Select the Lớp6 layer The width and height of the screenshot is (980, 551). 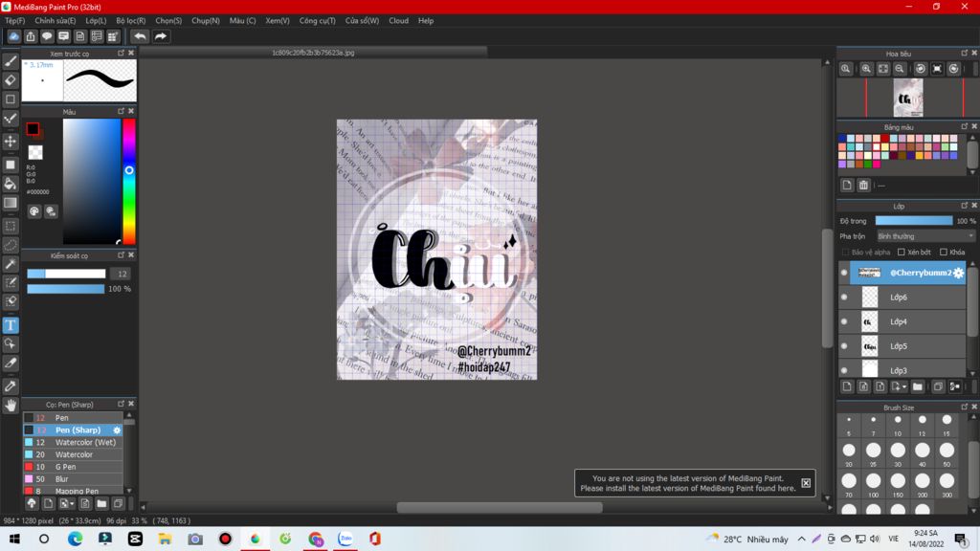(x=907, y=298)
